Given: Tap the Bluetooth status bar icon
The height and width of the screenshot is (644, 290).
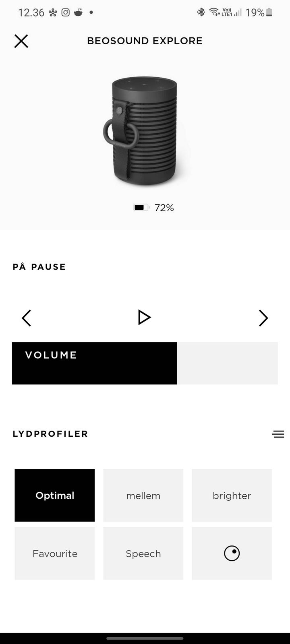Looking at the screenshot, I should pos(201,12).
